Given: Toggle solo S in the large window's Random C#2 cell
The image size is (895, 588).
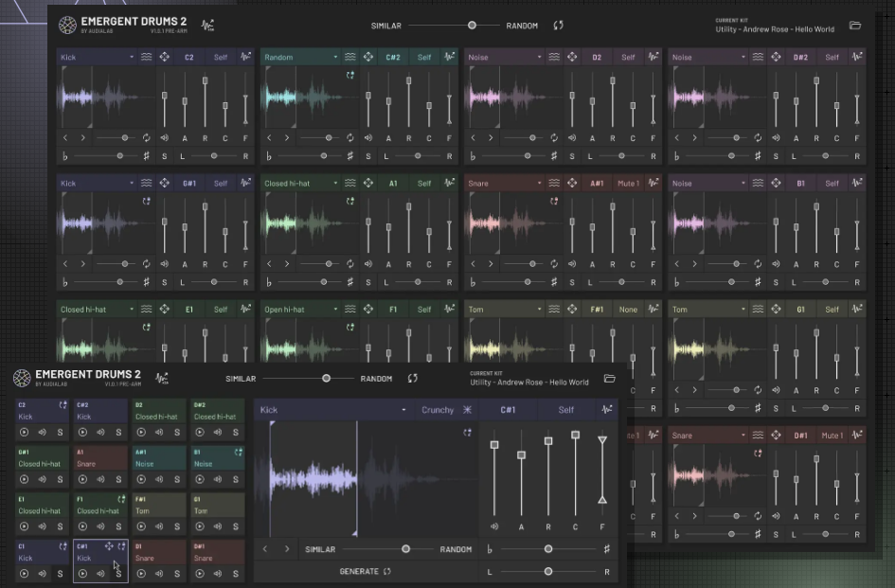Looking at the screenshot, I should 368,156.
